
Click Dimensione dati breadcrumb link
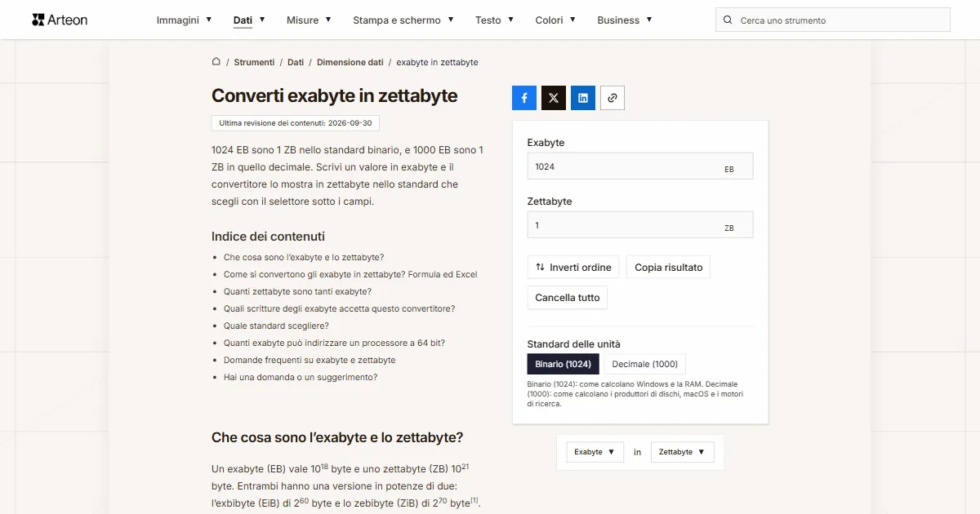point(350,62)
